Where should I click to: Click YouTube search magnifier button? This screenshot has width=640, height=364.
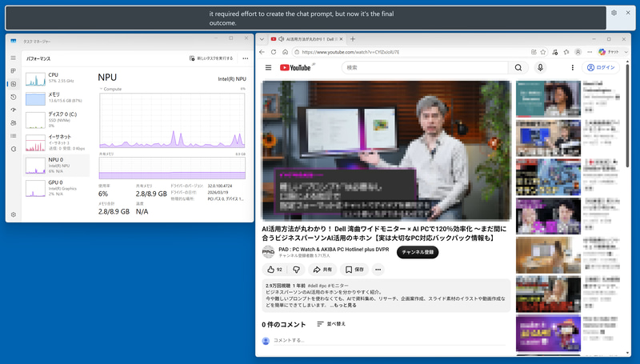(x=518, y=68)
